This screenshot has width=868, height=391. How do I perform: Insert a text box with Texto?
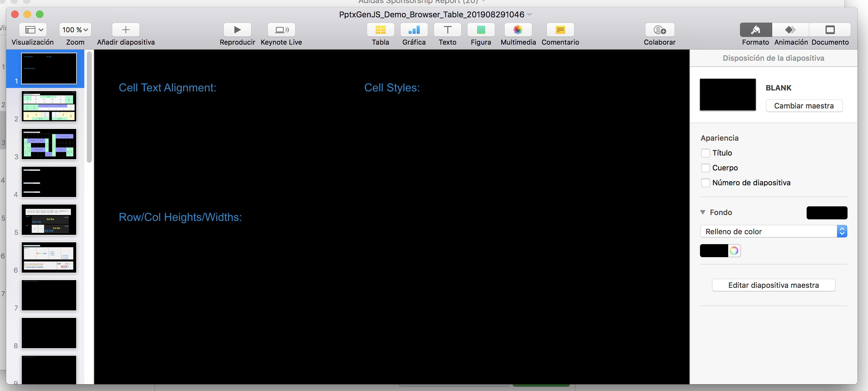pyautogui.click(x=447, y=30)
